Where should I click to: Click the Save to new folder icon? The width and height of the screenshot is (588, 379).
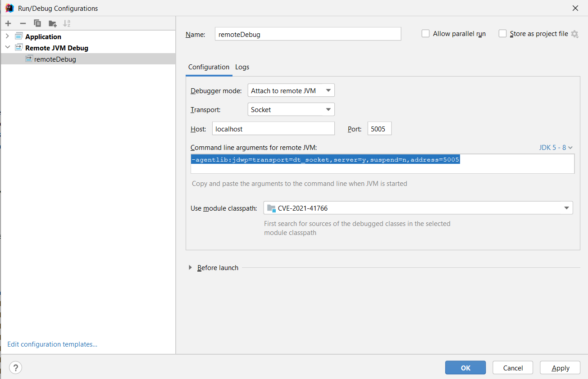[52, 23]
